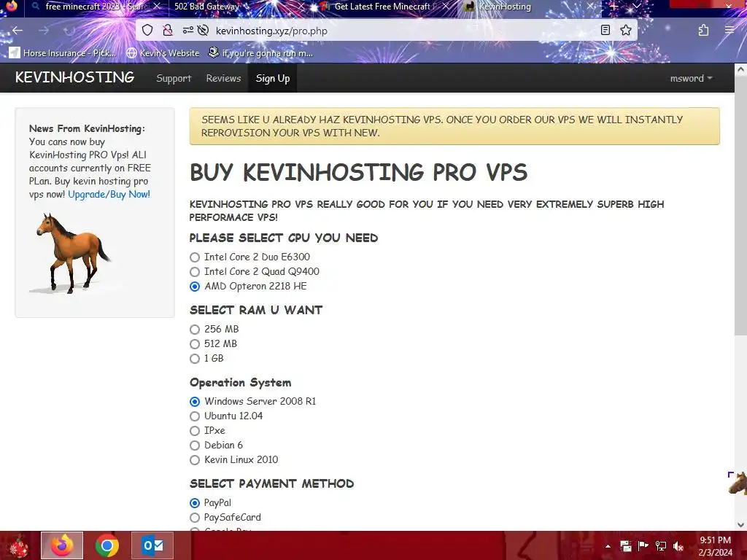Viewport: 747px width, 560px height.
Task: Click the horse head icon at page edge
Action: coord(738,484)
